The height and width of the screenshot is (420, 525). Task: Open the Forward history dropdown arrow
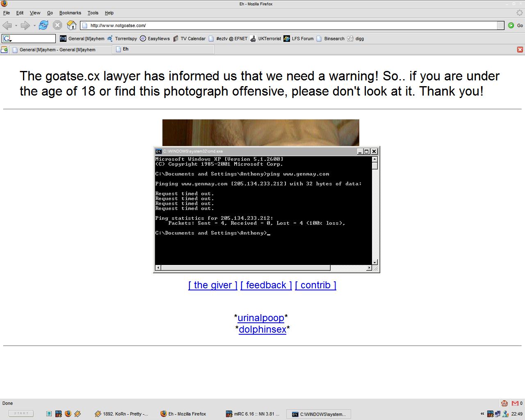34,25
